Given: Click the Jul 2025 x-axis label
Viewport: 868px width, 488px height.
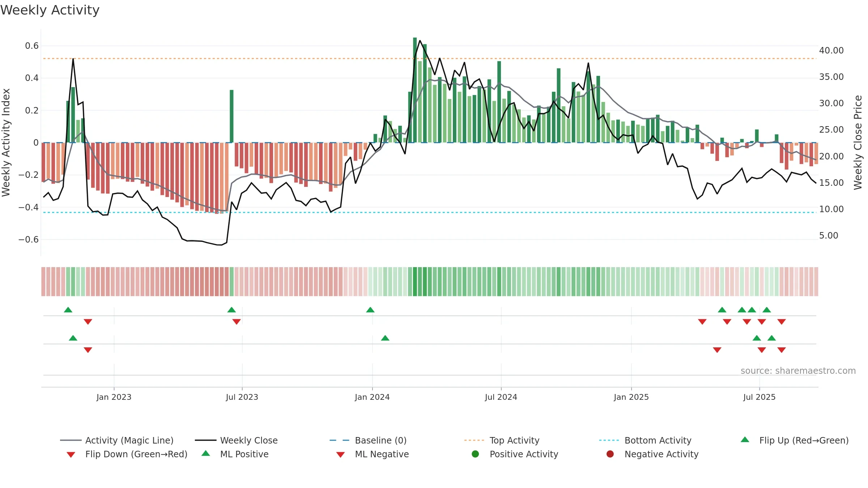Looking at the screenshot, I should pos(759,397).
